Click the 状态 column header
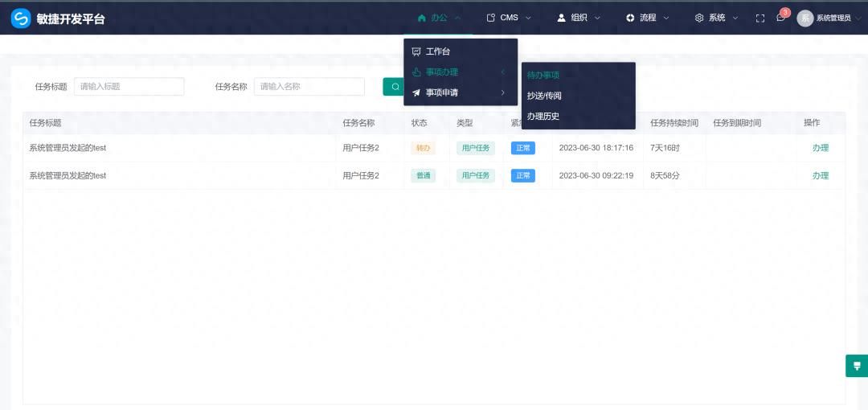868x410 pixels. tap(419, 123)
